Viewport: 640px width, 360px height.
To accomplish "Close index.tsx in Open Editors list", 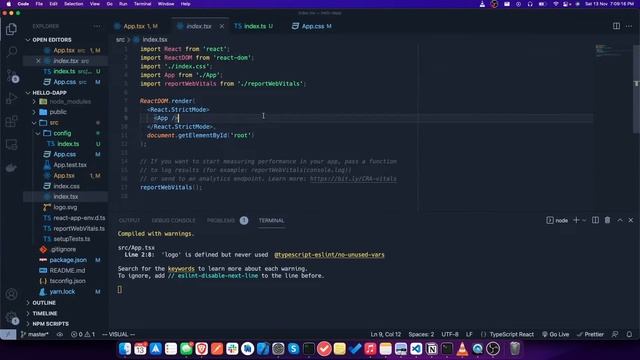I will click(x=38, y=61).
